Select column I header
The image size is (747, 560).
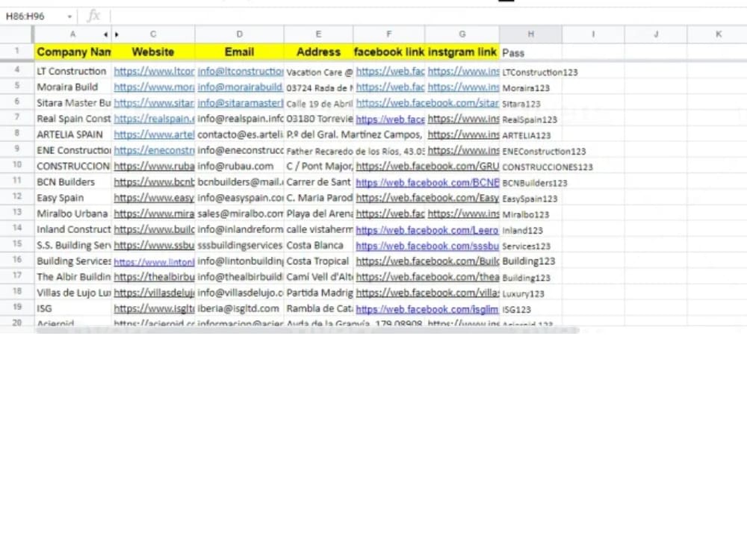(x=593, y=34)
